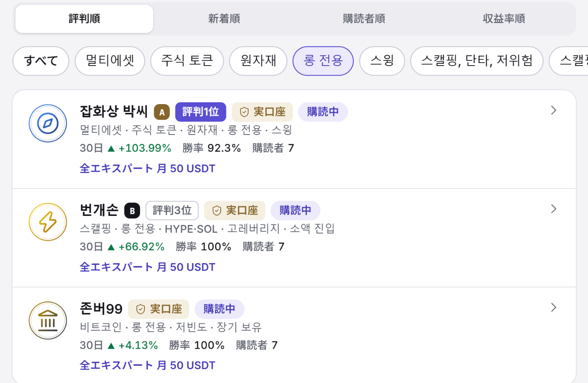588x383 pixels.
Task: Open 존버99 details via right chevron
Action: click(x=553, y=308)
